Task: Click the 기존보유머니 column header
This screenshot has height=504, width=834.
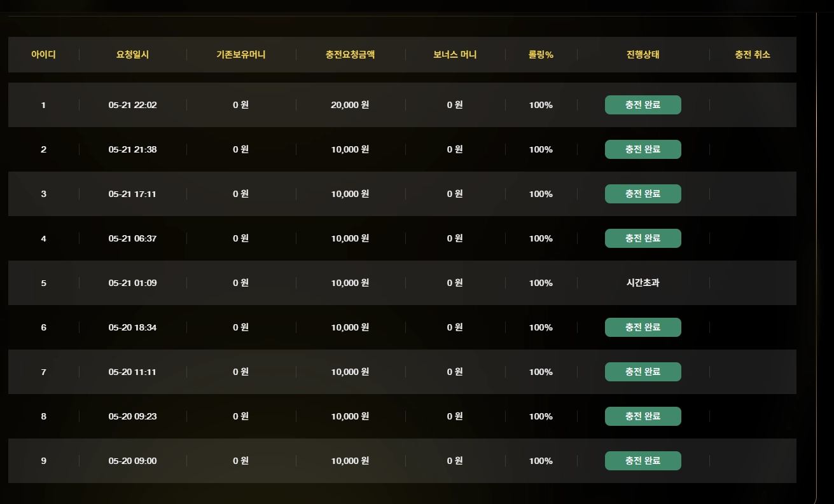Action: [x=240, y=55]
